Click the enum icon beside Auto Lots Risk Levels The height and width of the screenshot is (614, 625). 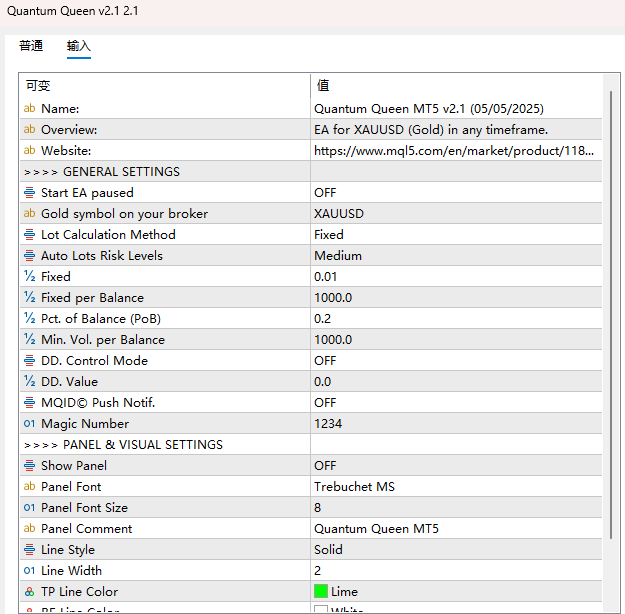coord(29,256)
